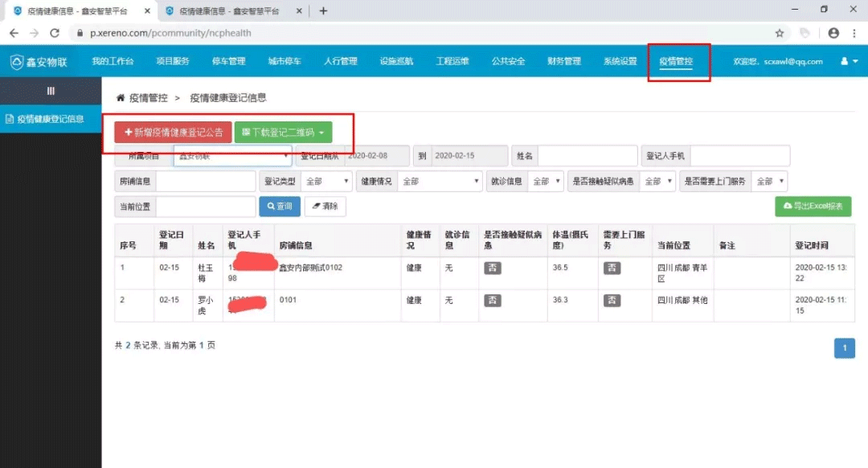868x468 pixels.
Task: Expand the 健康情况 dropdown
Action: [x=440, y=182]
